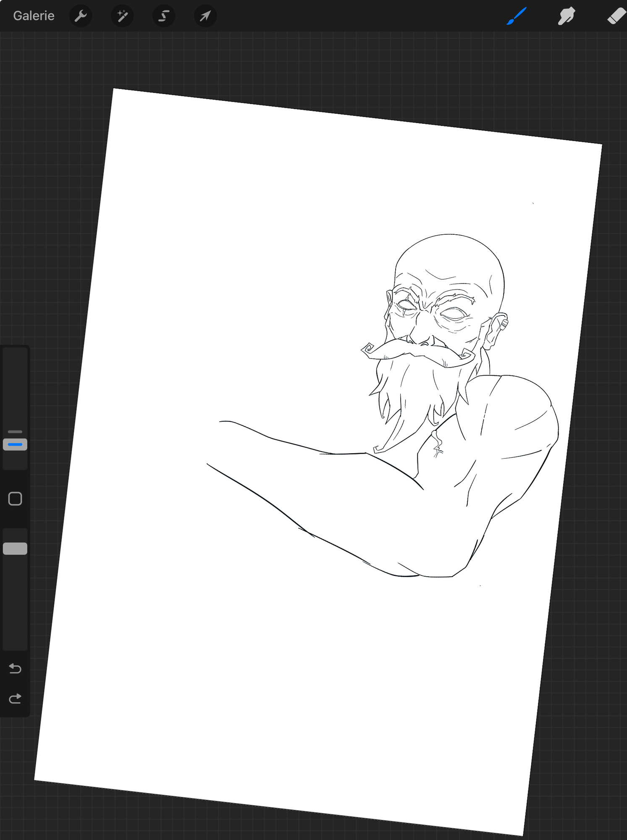Tap the Redo arrow in sidebar
The height and width of the screenshot is (840, 627).
pos(15,698)
